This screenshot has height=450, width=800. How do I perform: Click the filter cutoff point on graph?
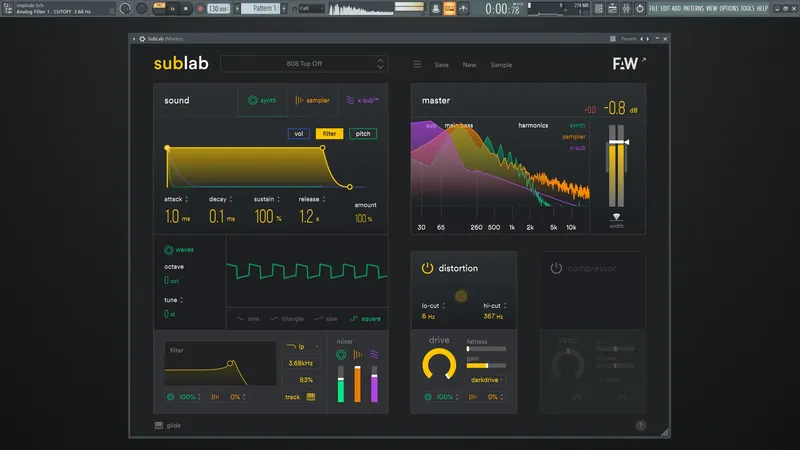point(231,363)
